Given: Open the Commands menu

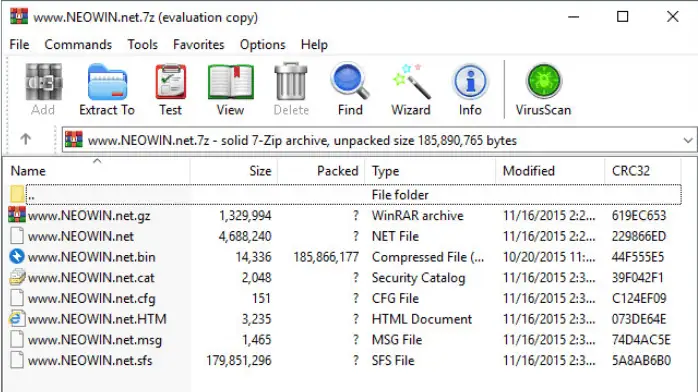Looking at the screenshot, I should click(x=78, y=44).
